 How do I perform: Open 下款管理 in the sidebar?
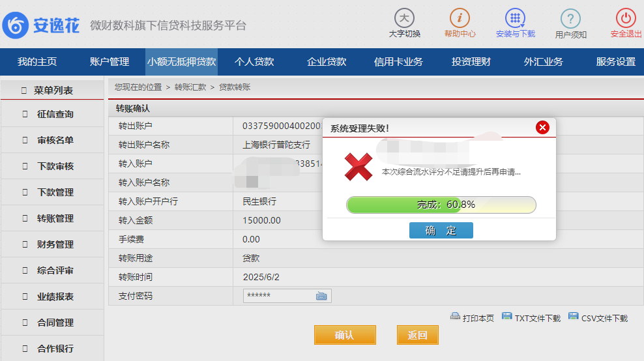pyautogui.click(x=52, y=192)
